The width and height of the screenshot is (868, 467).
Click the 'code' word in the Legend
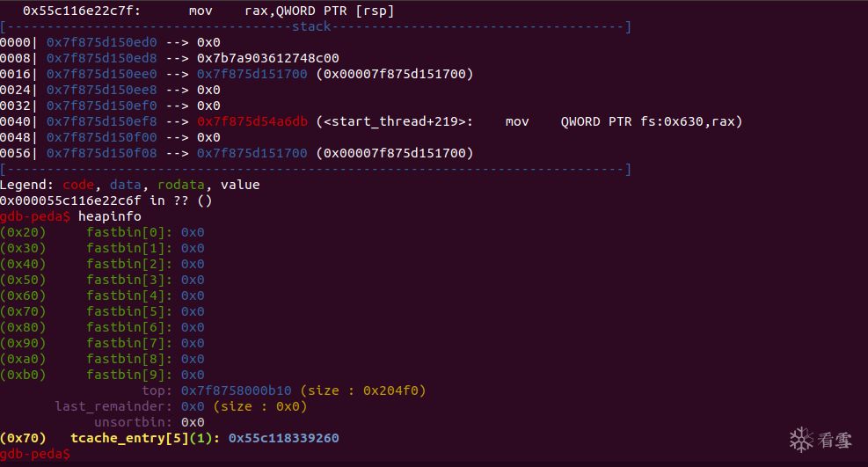78,185
